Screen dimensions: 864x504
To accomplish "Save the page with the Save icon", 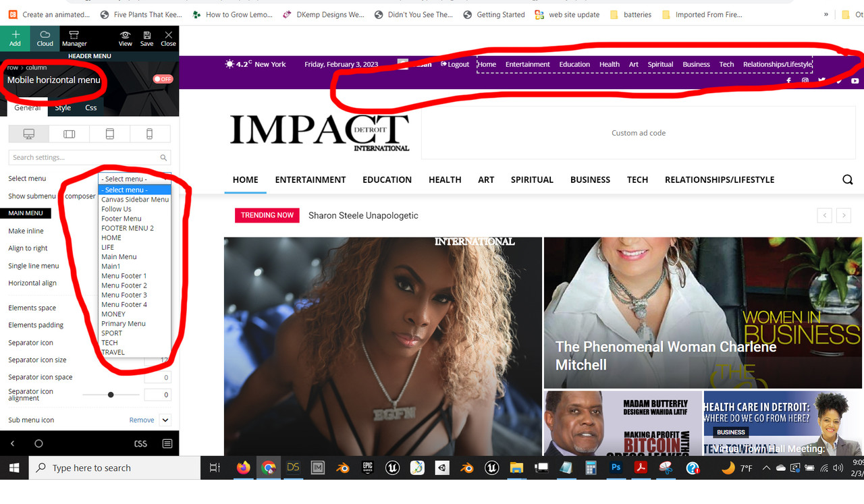I will (146, 38).
